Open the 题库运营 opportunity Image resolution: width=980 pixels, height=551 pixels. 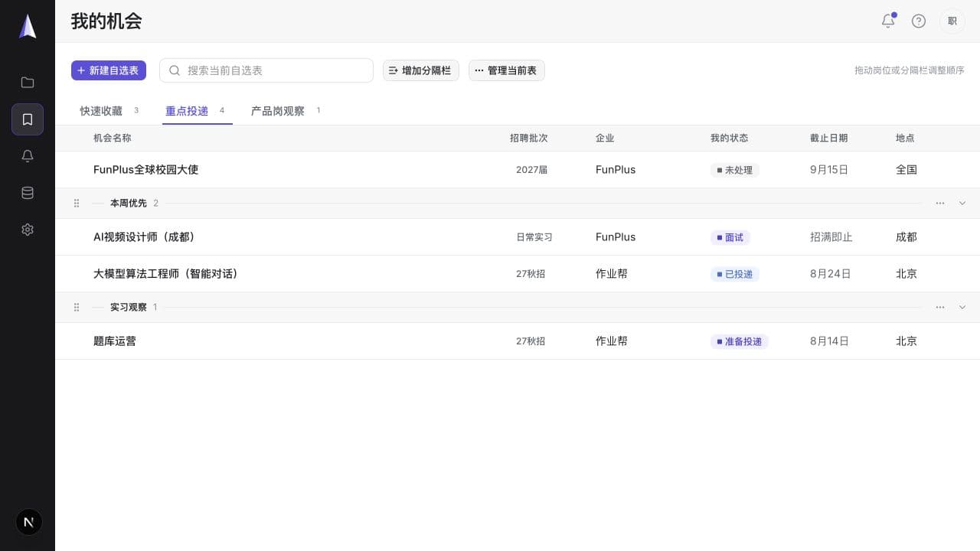pos(115,341)
